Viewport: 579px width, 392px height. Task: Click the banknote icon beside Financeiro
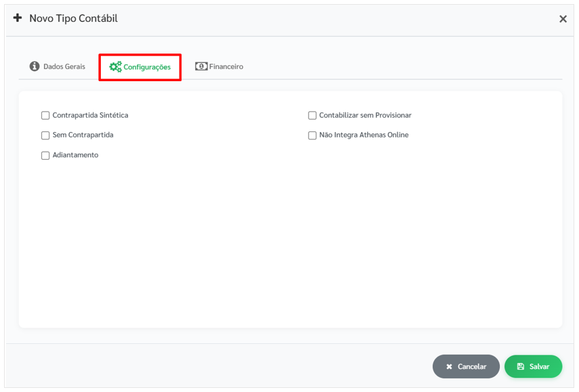(201, 66)
